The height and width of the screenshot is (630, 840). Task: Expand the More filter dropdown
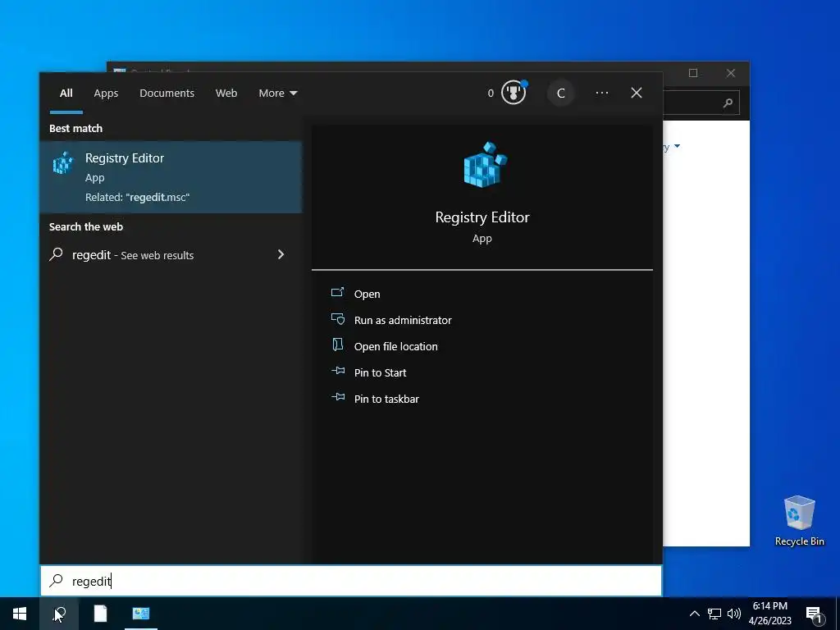click(277, 94)
